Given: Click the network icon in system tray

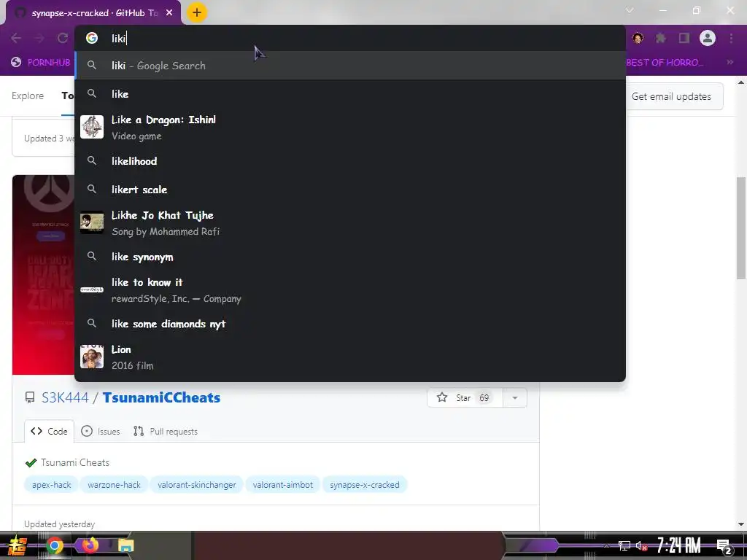Looking at the screenshot, I should click(x=624, y=545).
